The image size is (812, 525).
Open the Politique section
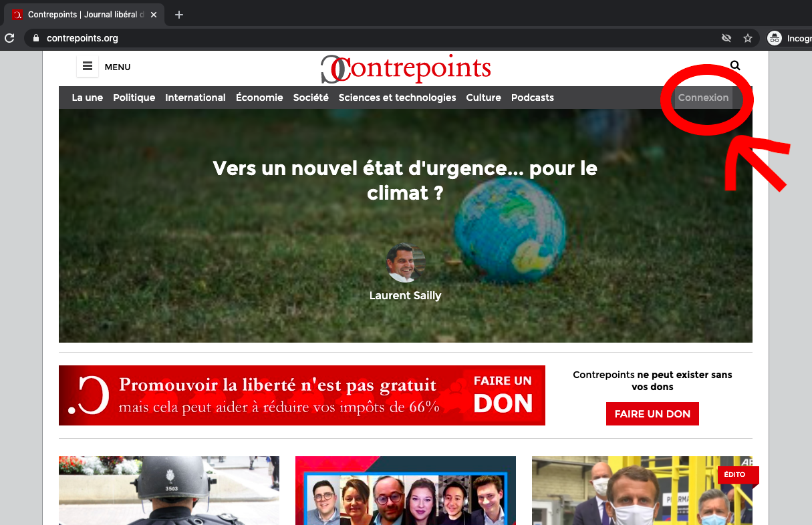(134, 98)
